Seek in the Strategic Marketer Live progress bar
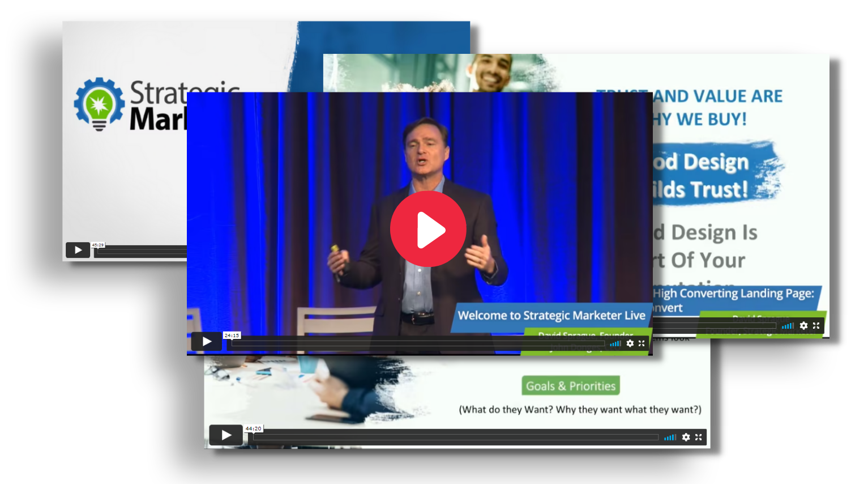This screenshot has height=484, width=868. click(x=418, y=343)
